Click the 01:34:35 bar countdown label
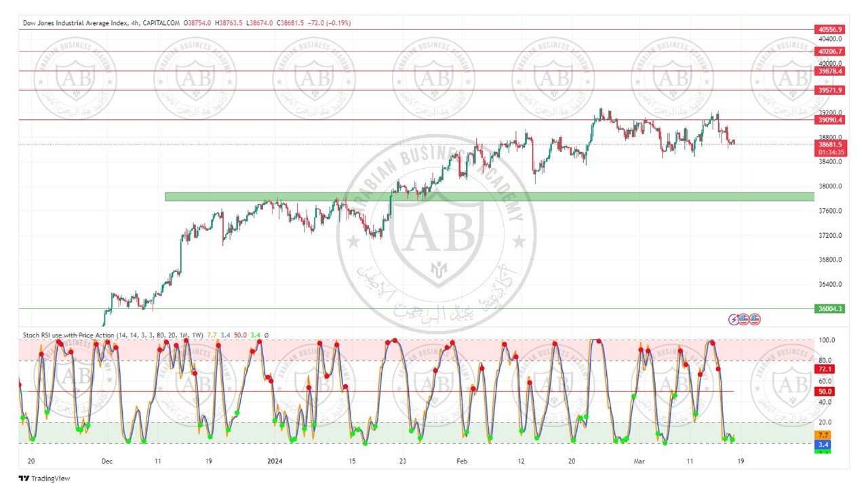Viewport: 868px width, 488px height. coord(830,152)
